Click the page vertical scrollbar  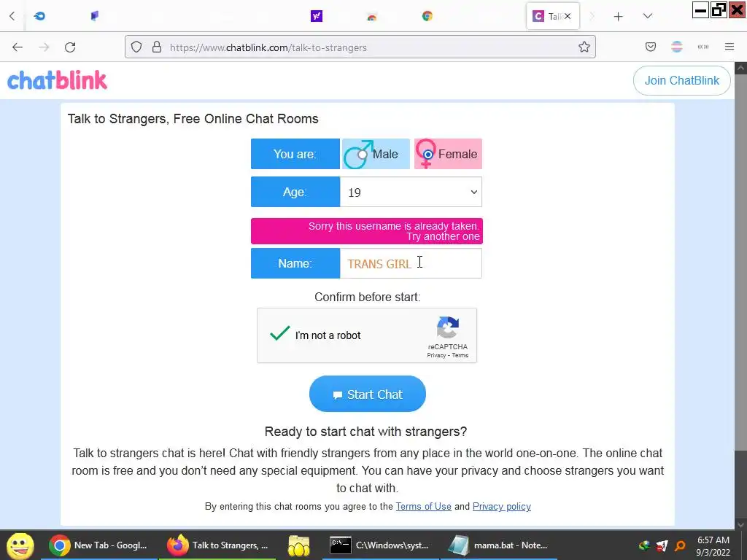(741, 262)
